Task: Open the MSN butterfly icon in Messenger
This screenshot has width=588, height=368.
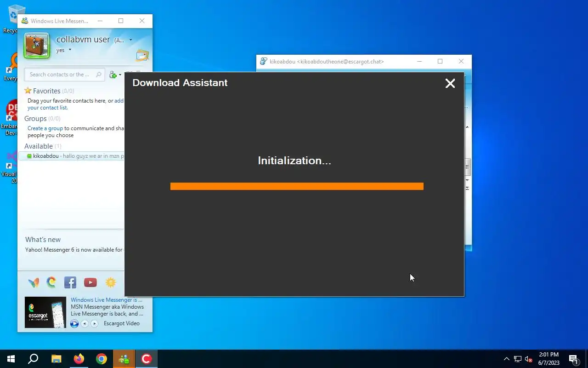Action: point(34,282)
